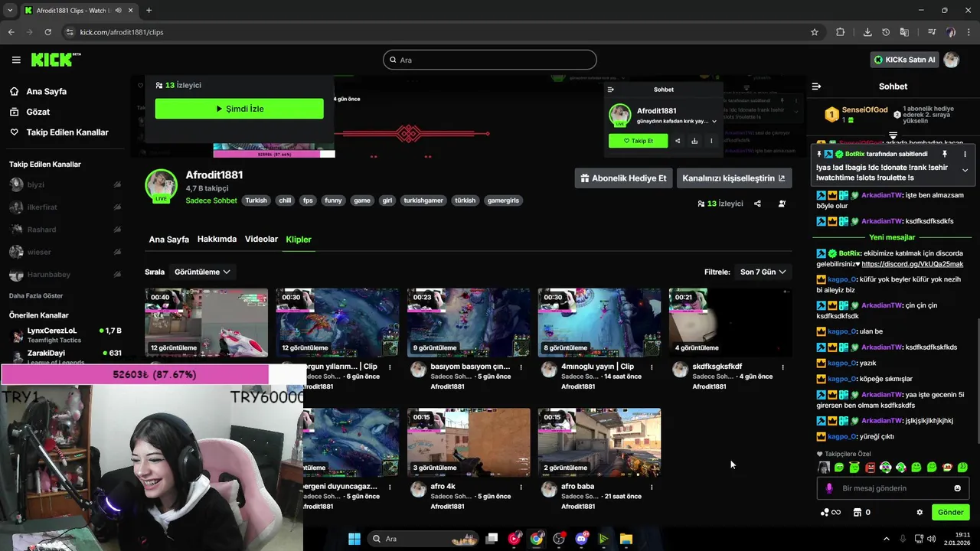Open the emoji picker in chat input
This screenshot has width=980, height=551.
(957, 488)
